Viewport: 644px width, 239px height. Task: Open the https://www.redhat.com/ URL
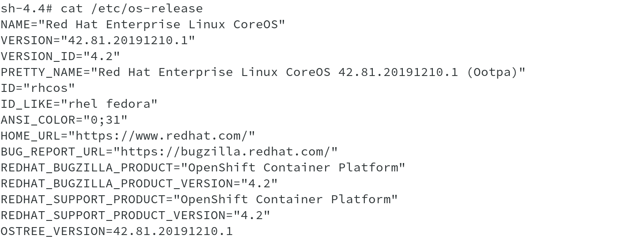161,136
